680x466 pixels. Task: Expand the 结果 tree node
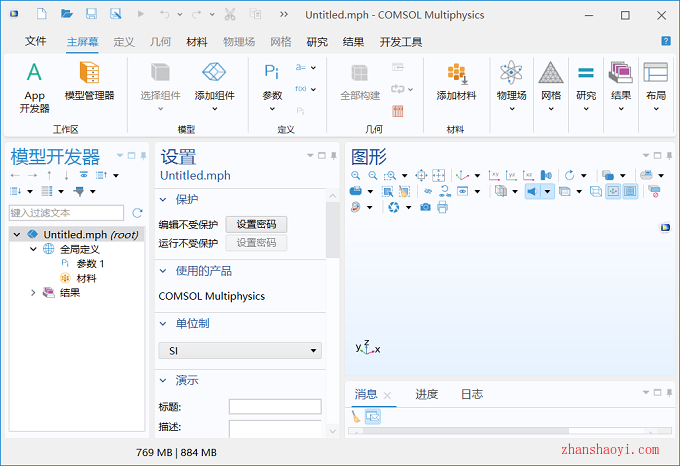tap(33, 293)
